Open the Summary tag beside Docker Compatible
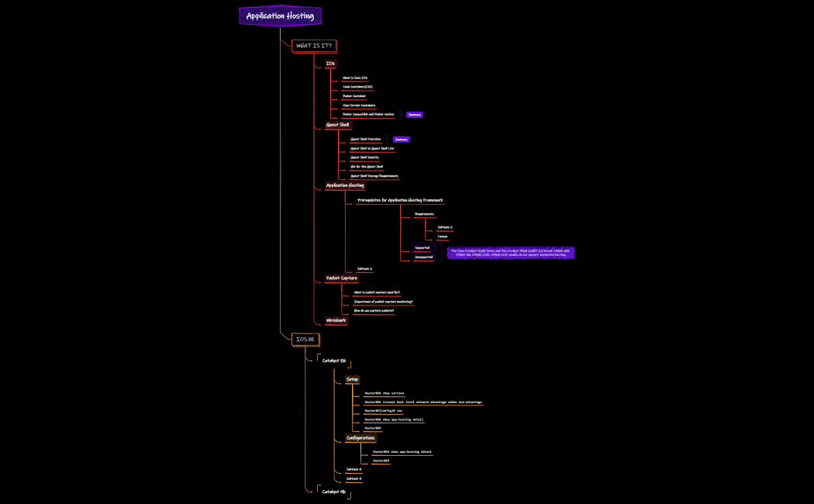814x504 pixels. [x=414, y=115]
